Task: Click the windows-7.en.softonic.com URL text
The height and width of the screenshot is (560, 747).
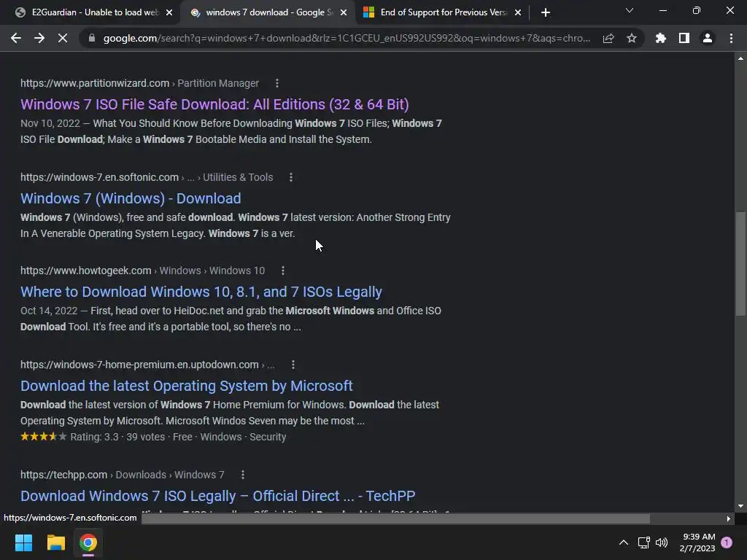Action: click(99, 177)
